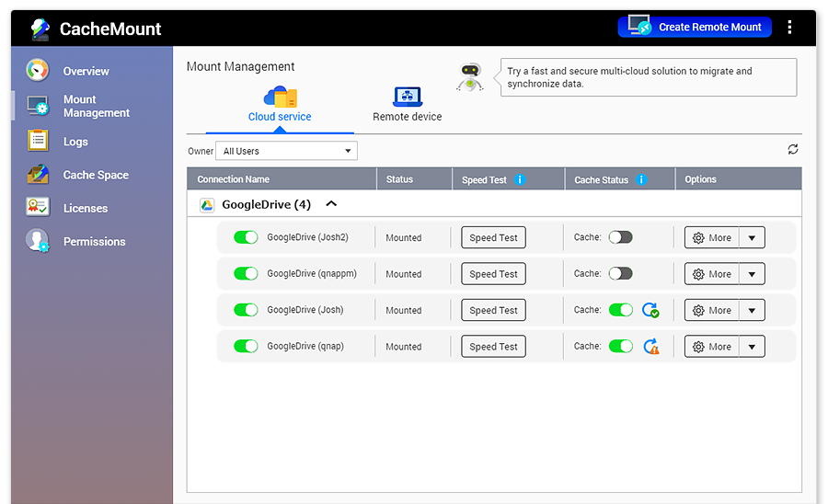Click the Licenses certificate icon

38,207
